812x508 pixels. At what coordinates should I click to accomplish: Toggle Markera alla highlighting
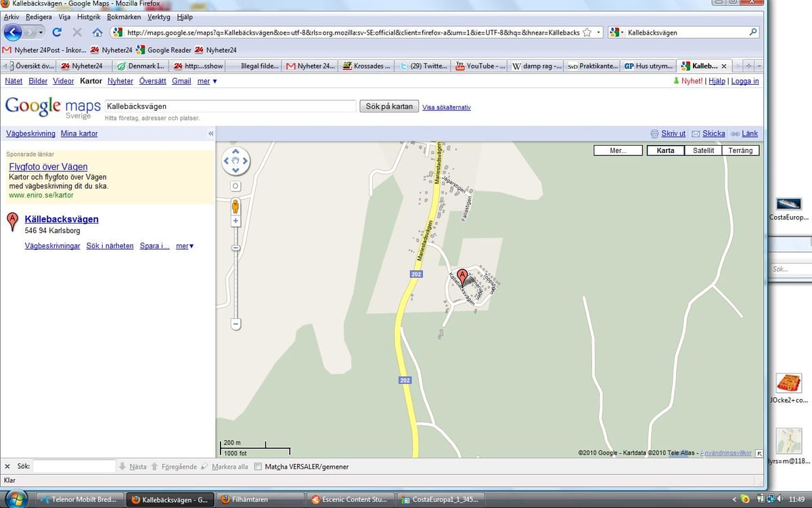pos(225,467)
